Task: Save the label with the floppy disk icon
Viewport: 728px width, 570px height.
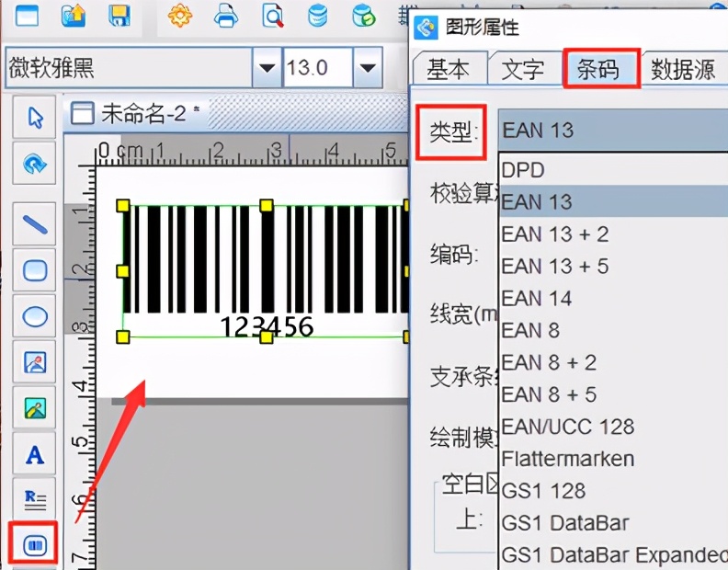Action: point(119,16)
